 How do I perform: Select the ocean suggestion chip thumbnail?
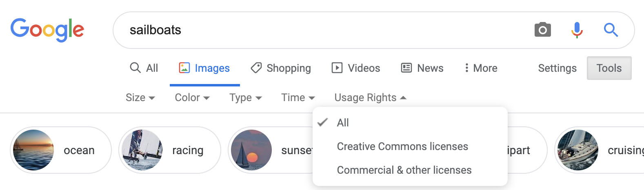pyautogui.click(x=33, y=150)
